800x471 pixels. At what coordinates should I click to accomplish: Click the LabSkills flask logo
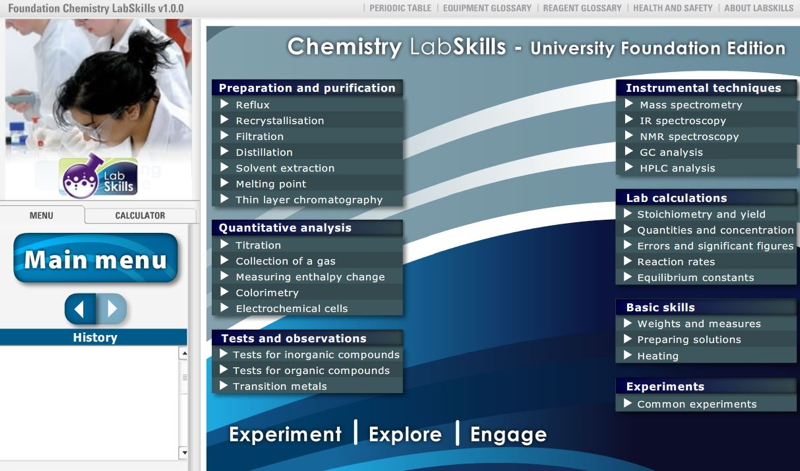coord(84,174)
